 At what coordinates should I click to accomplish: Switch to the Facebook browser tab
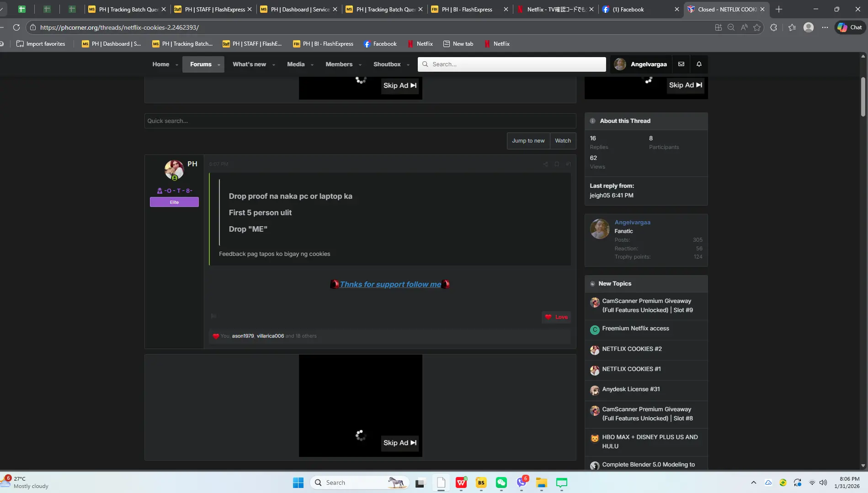click(640, 9)
